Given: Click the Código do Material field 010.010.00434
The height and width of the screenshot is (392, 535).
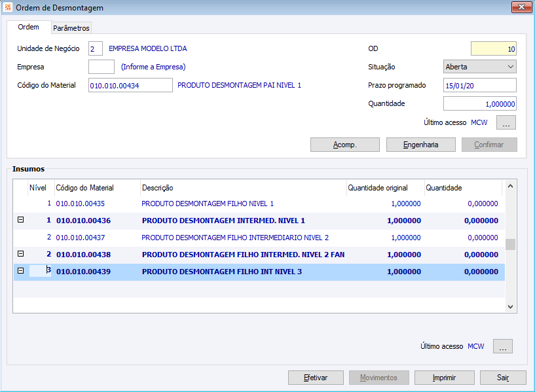Looking at the screenshot, I should click(x=130, y=85).
